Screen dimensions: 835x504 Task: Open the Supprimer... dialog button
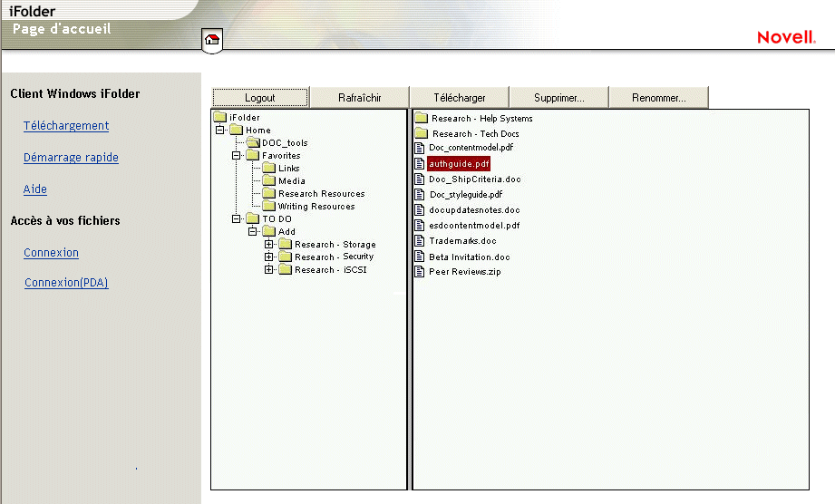point(558,98)
